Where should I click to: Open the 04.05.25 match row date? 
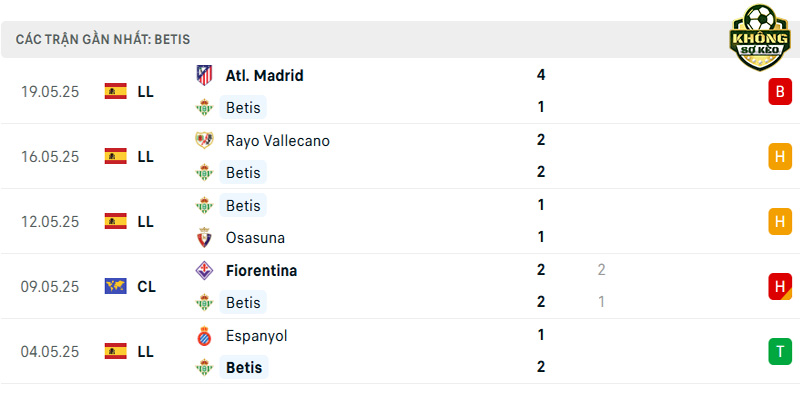pos(50,352)
